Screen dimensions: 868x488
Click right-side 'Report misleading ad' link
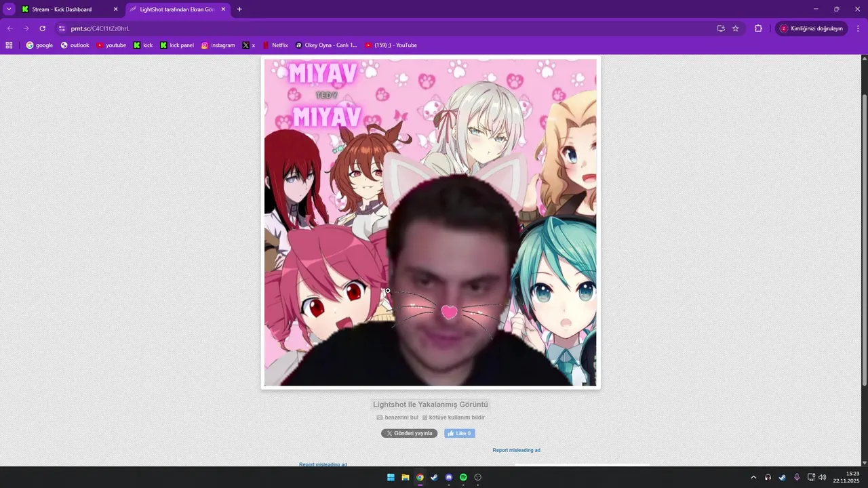click(516, 450)
